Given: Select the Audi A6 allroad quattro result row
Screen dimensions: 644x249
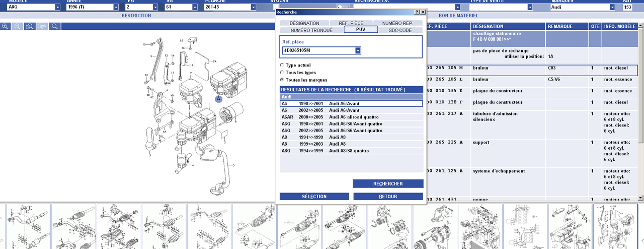Looking at the screenshot, I should click(x=351, y=117).
